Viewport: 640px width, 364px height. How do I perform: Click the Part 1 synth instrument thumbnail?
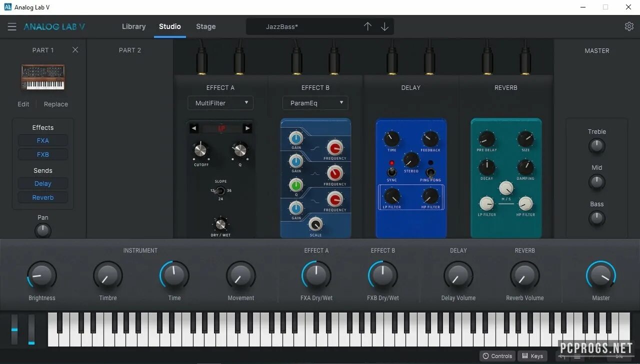[x=43, y=77]
